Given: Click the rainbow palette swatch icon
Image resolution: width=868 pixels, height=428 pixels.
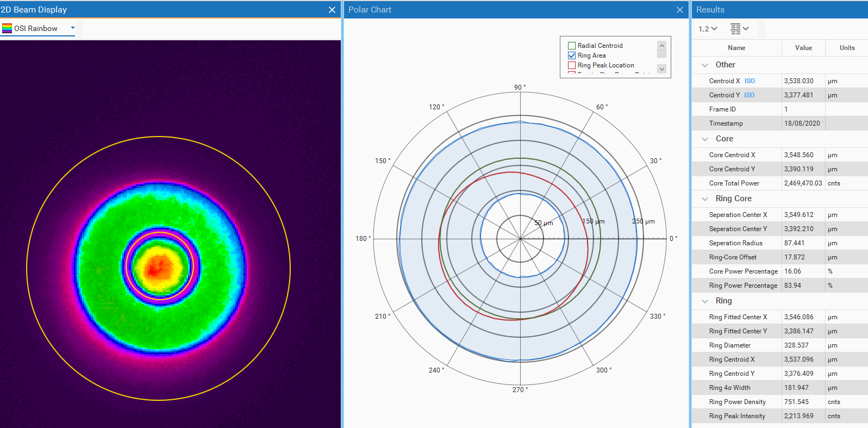Looking at the screenshot, I should 7,28.
